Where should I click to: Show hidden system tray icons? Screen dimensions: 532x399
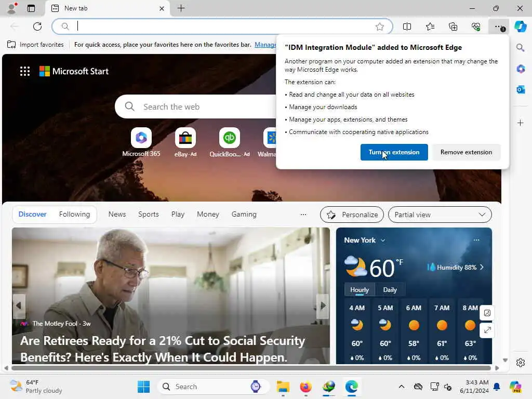(402, 387)
